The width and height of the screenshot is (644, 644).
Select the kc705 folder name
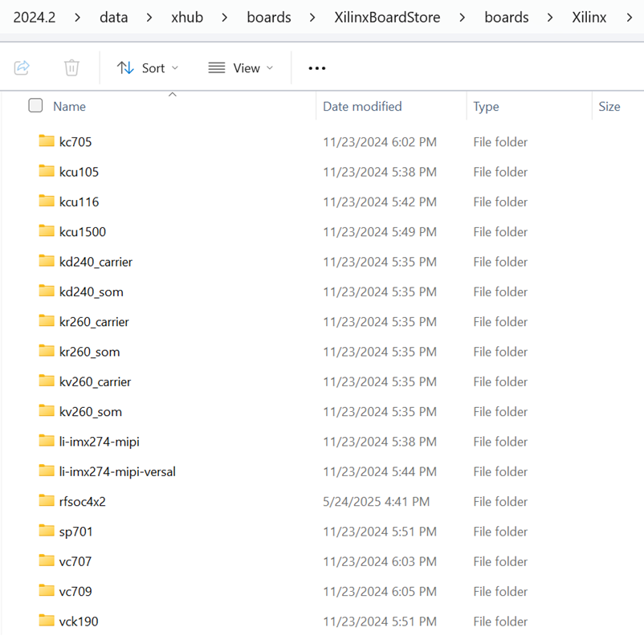[x=75, y=141]
